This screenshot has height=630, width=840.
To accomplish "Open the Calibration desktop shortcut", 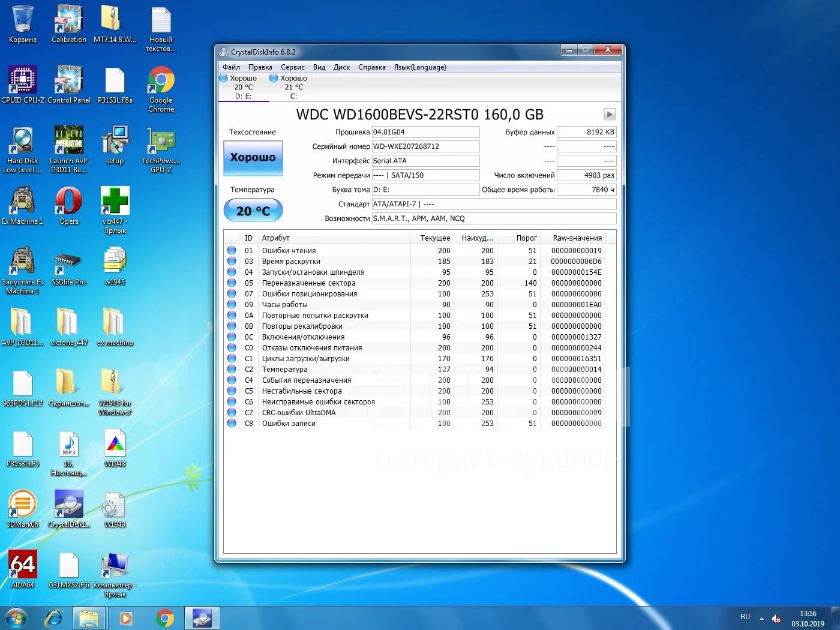I will coord(69,24).
